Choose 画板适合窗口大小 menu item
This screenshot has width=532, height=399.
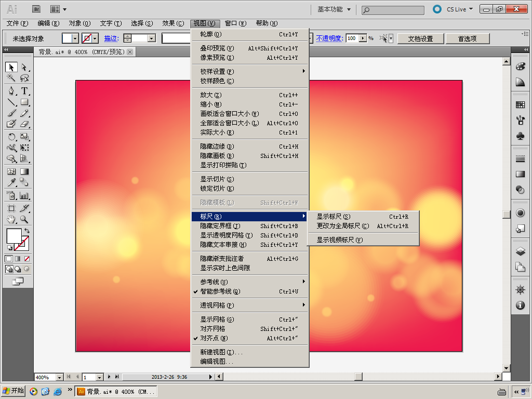click(x=250, y=114)
